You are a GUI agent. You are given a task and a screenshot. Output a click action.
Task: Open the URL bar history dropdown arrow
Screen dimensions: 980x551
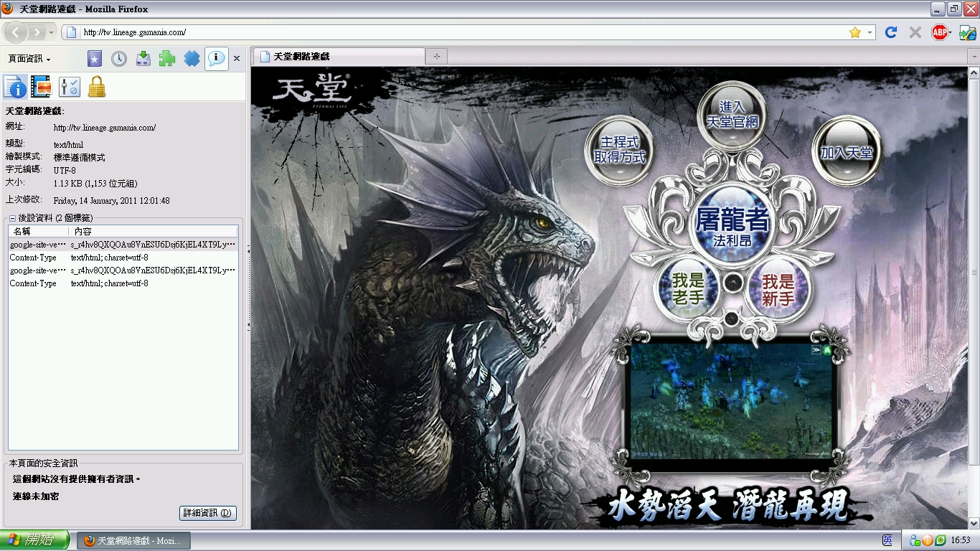pyautogui.click(x=870, y=32)
